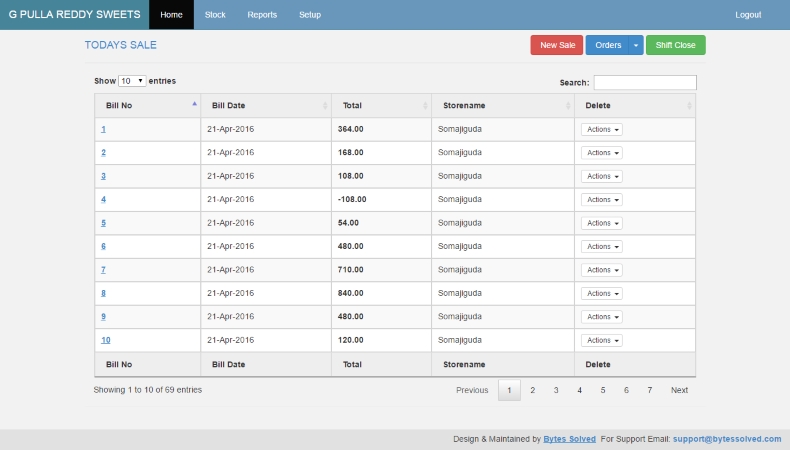Expand Actions dropdown for bill 1

point(602,129)
